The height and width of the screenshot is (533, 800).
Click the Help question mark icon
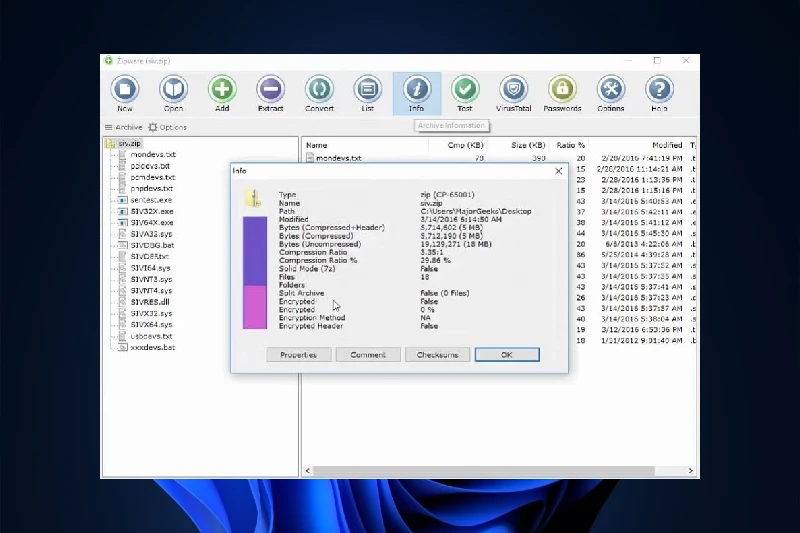click(x=659, y=89)
